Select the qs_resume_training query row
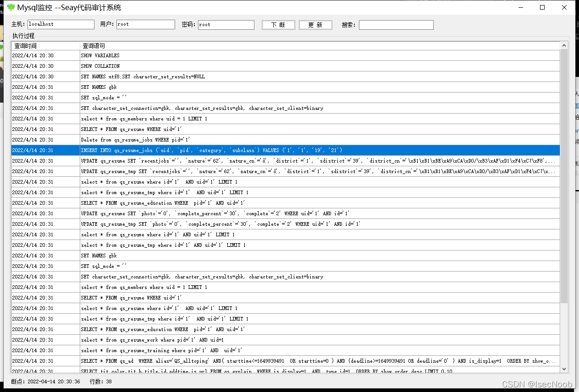The height and width of the screenshot is (392, 579). point(286,350)
